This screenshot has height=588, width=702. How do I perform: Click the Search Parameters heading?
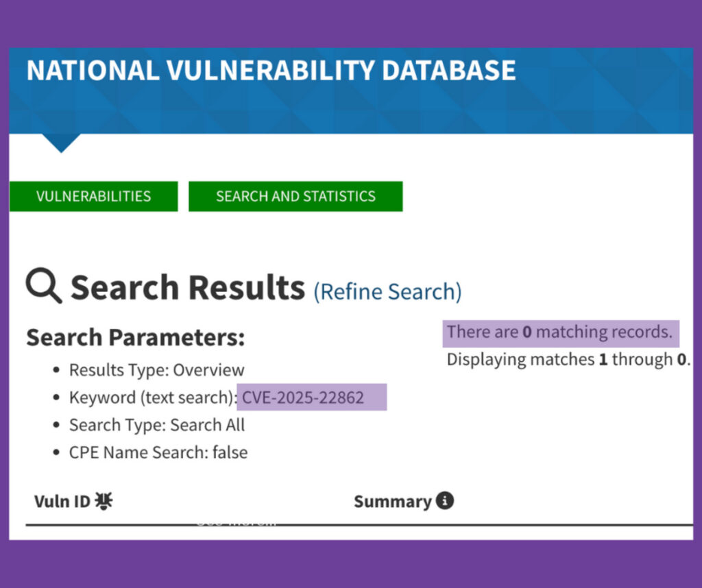135,337
